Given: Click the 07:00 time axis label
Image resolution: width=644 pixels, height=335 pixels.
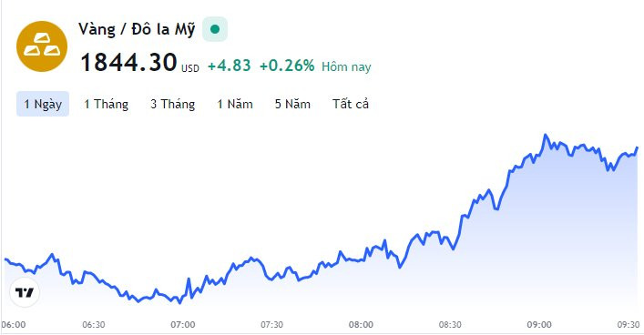Looking at the screenshot, I should tap(183, 325).
